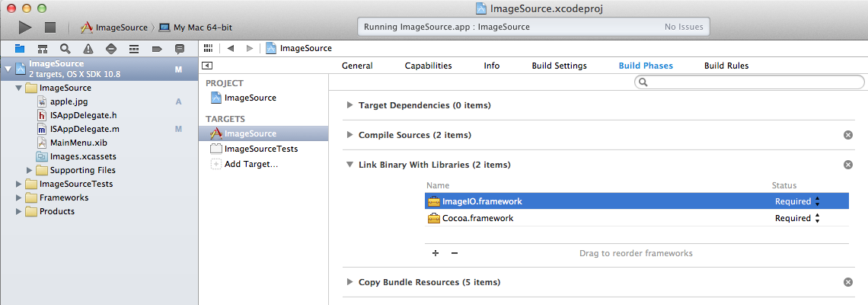Open the Test navigator diamond icon
The image size is (868, 305).
[x=110, y=49]
